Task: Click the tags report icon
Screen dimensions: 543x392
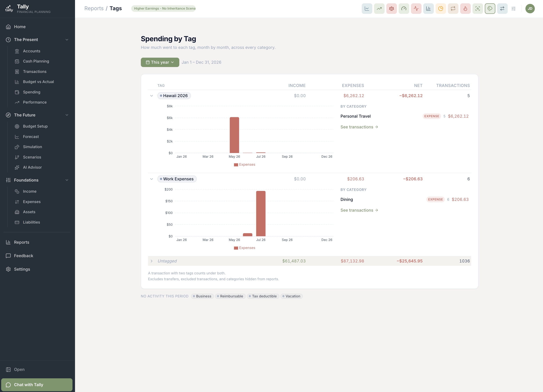Action: [x=490, y=9]
